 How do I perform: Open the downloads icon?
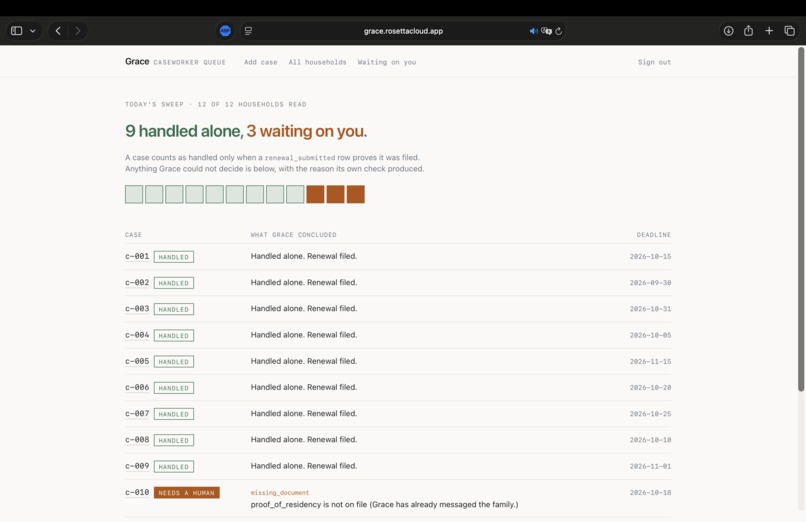pos(728,31)
